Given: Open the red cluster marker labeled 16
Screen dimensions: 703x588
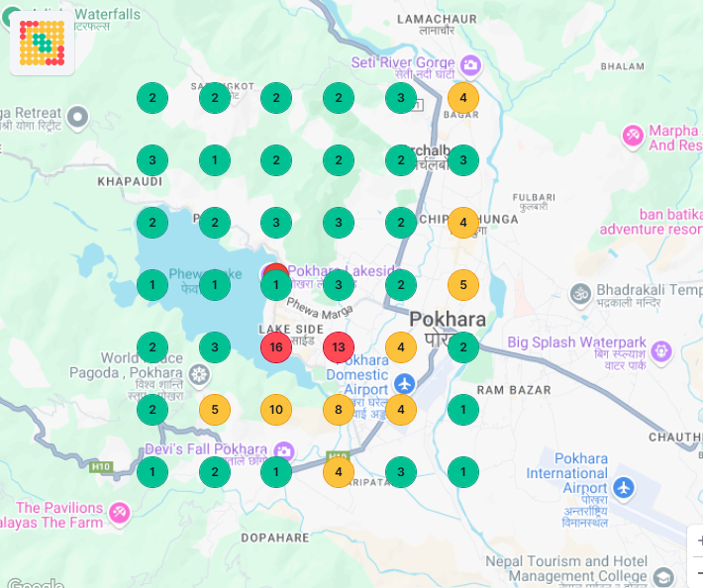Looking at the screenshot, I should tap(276, 347).
